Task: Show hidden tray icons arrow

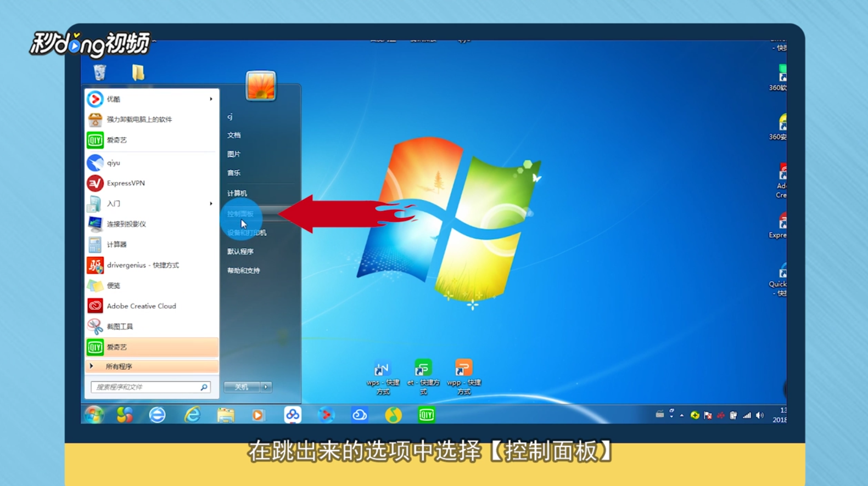Action: (x=682, y=415)
